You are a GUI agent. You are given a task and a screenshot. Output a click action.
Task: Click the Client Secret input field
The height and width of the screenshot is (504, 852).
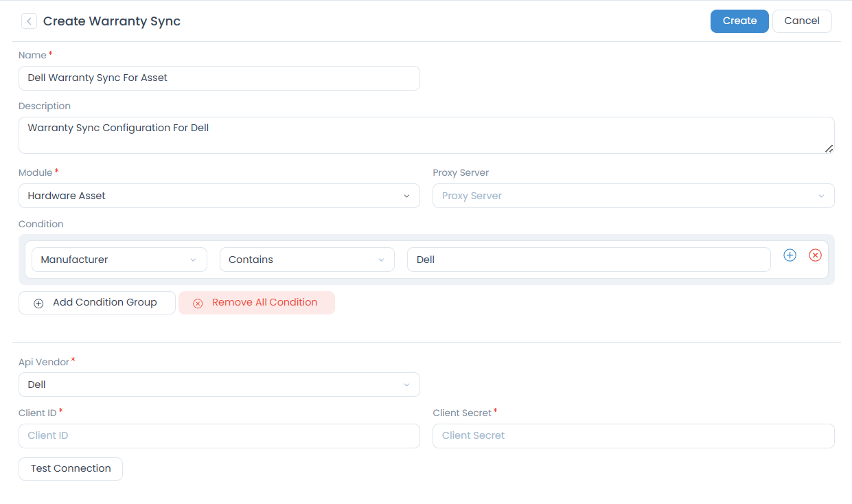(633, 436)
